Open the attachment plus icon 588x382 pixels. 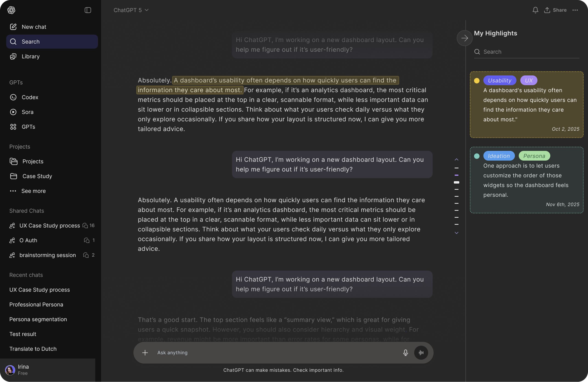145,353
